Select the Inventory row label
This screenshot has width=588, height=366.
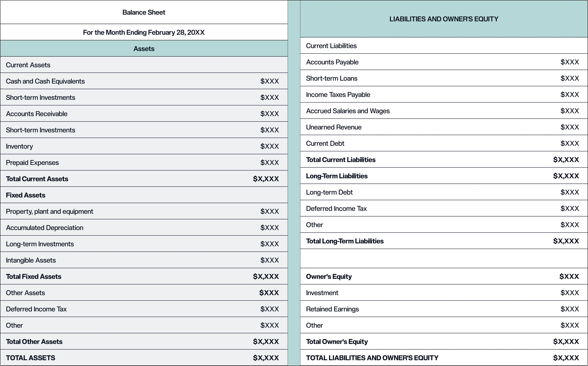19,146
